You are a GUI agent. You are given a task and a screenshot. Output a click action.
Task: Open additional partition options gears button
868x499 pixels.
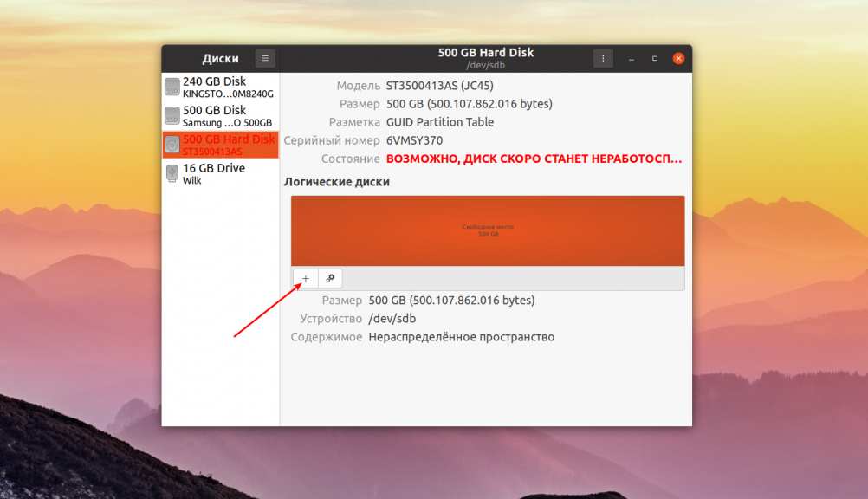tap(330, 278)
